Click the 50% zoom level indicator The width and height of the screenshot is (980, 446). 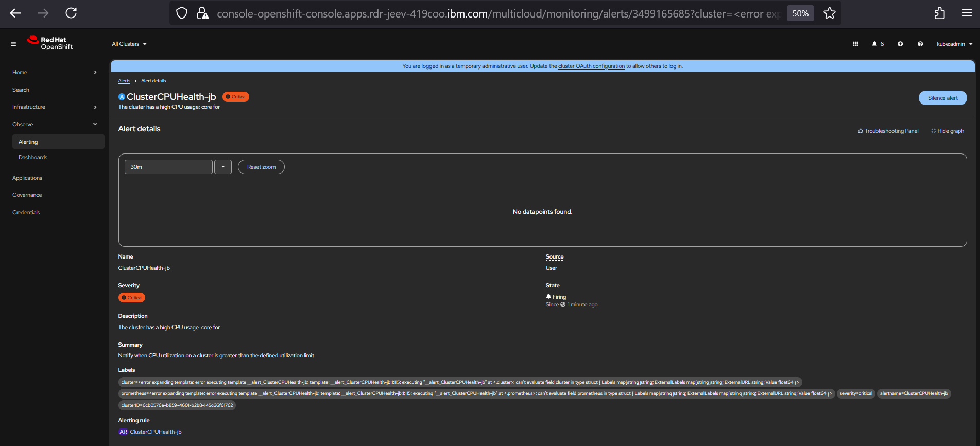tap(800, 13)
